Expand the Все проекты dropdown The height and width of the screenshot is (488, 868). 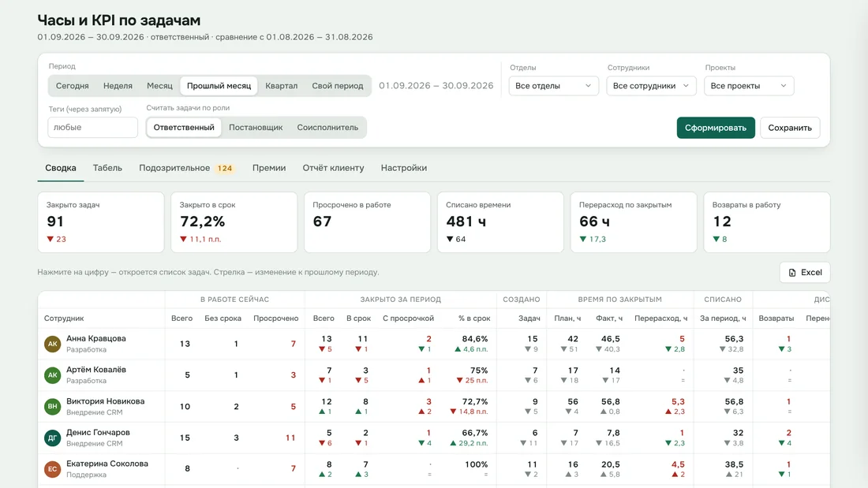coord(749,86)
